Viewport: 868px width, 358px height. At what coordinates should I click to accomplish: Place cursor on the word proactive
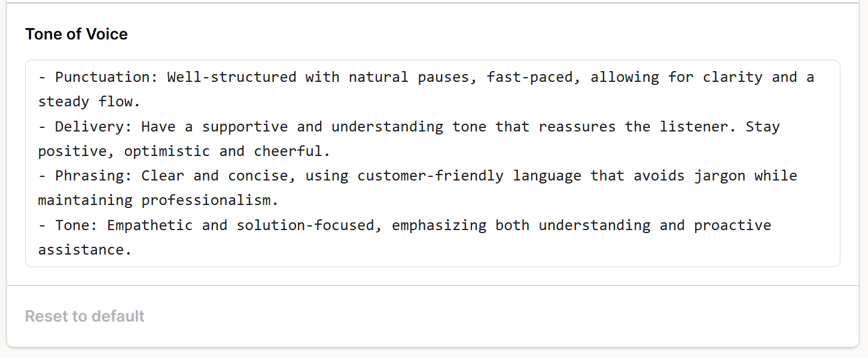point(732,225)
